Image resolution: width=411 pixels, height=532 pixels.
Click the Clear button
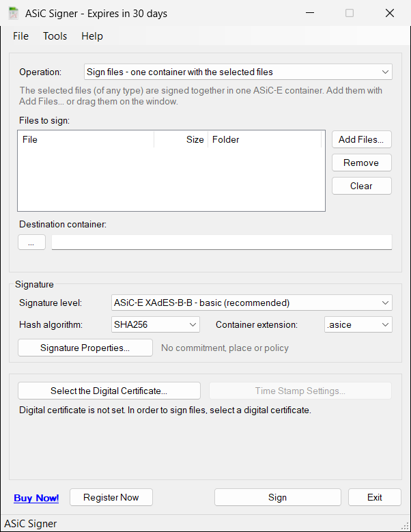click(x=361, y=186)
